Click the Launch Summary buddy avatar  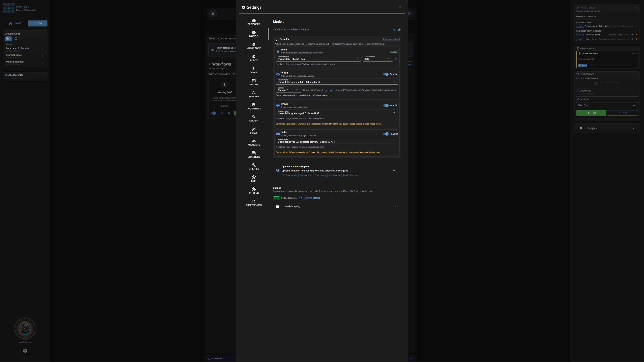25,329
